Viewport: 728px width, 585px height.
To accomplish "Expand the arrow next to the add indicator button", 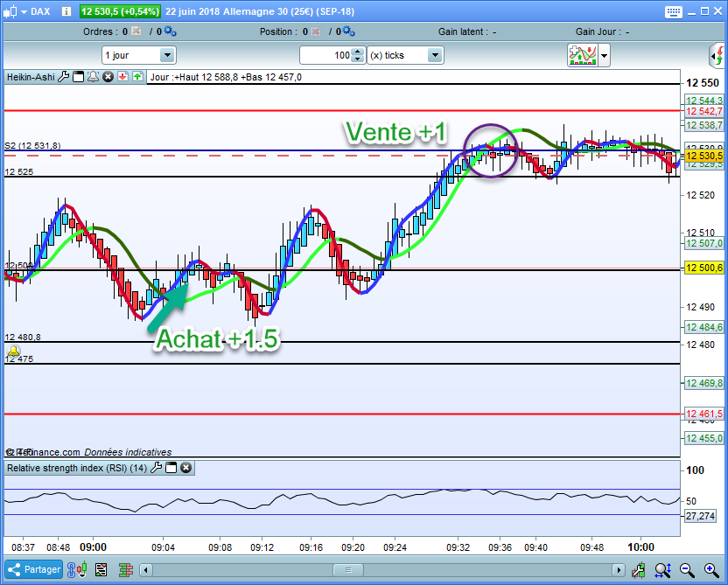I will coord(604,55).
